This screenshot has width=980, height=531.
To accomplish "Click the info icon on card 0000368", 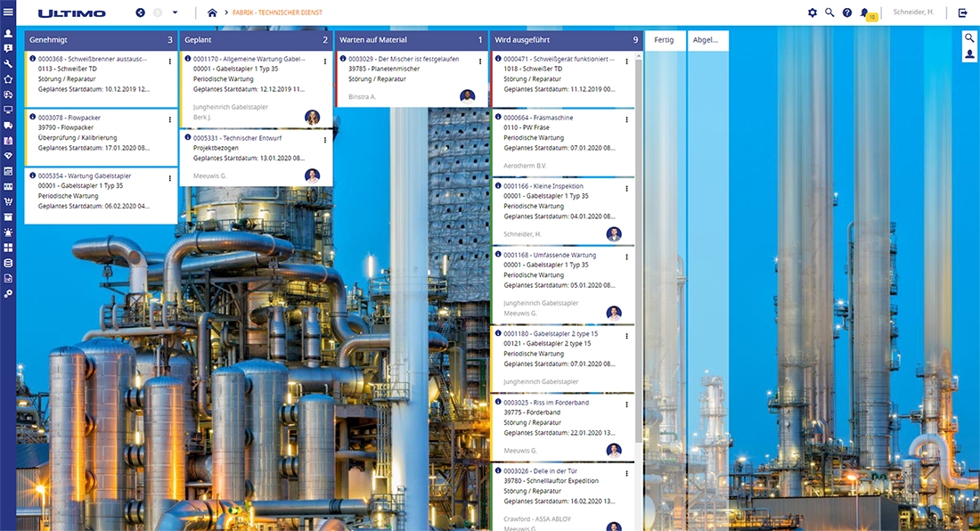I will (32, 59).
